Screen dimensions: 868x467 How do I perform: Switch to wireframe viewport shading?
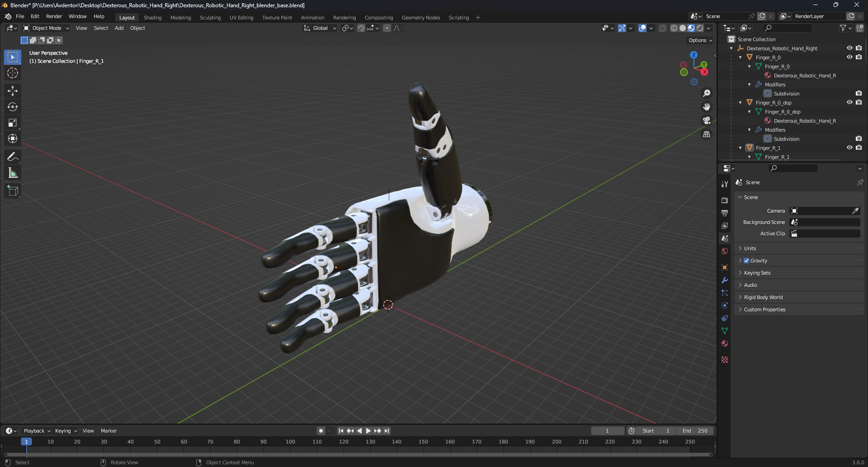(x=674, y=28)
